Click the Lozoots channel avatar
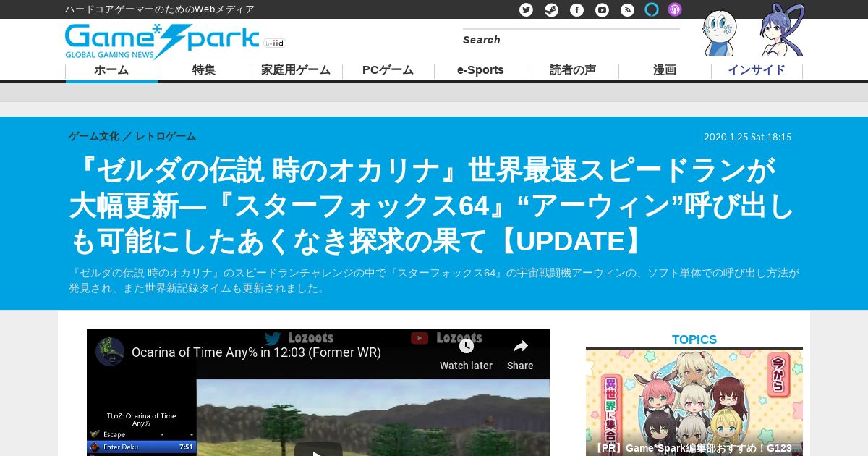 click(x=110, y=352)
